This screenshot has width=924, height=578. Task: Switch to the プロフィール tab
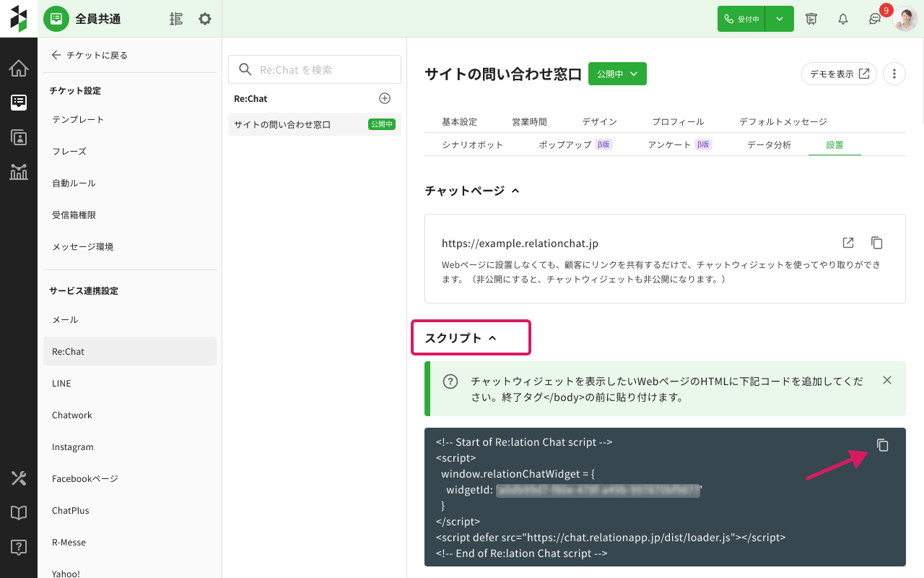pyautogui.click(x=678, y=122)
